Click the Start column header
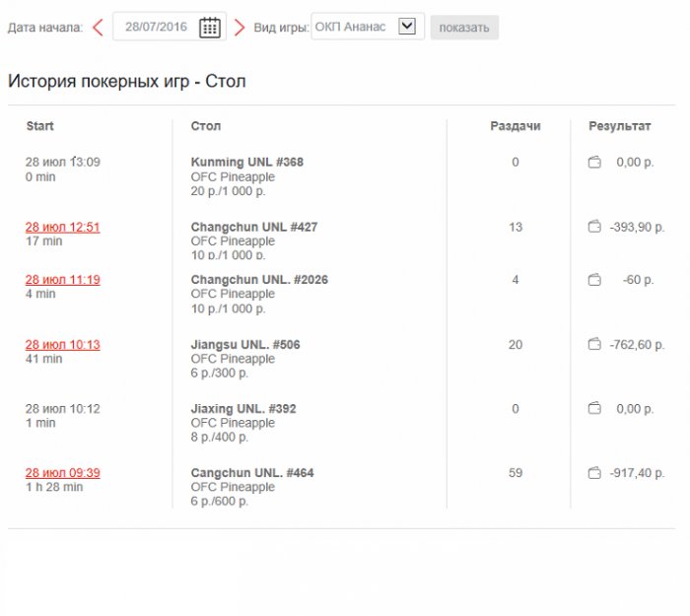 point(40,126)
